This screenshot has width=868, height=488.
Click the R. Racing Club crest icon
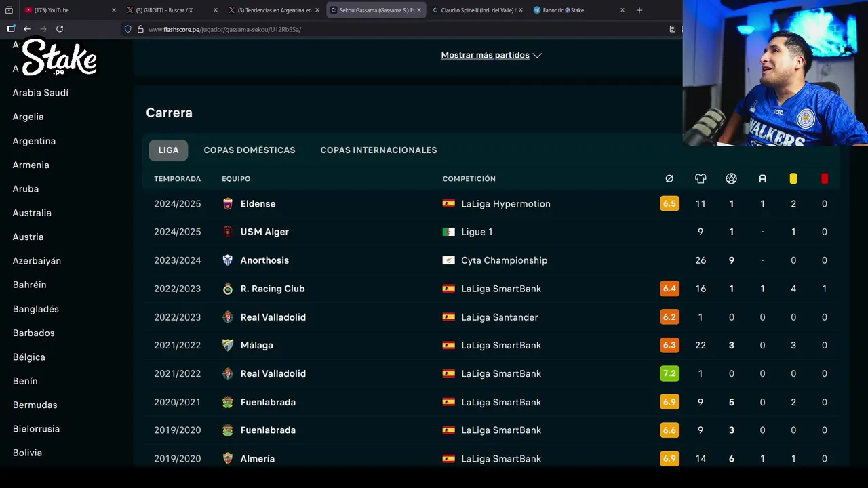(x=228, y=289)
